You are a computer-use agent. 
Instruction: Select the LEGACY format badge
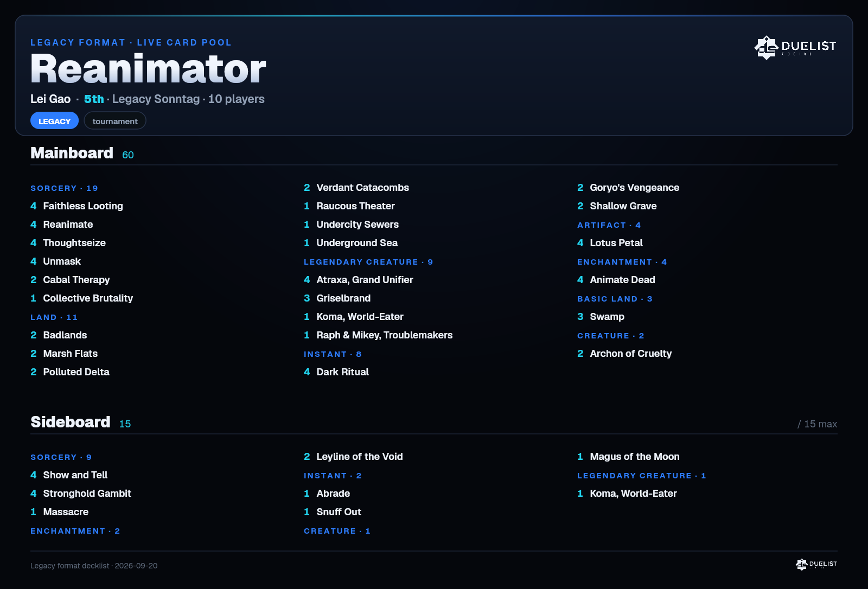coord(54,121)
